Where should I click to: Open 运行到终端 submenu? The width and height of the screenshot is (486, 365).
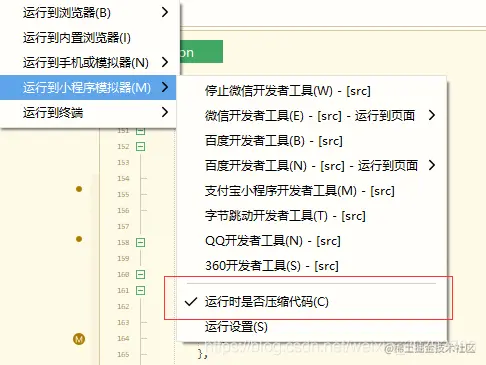pos(88,113)
